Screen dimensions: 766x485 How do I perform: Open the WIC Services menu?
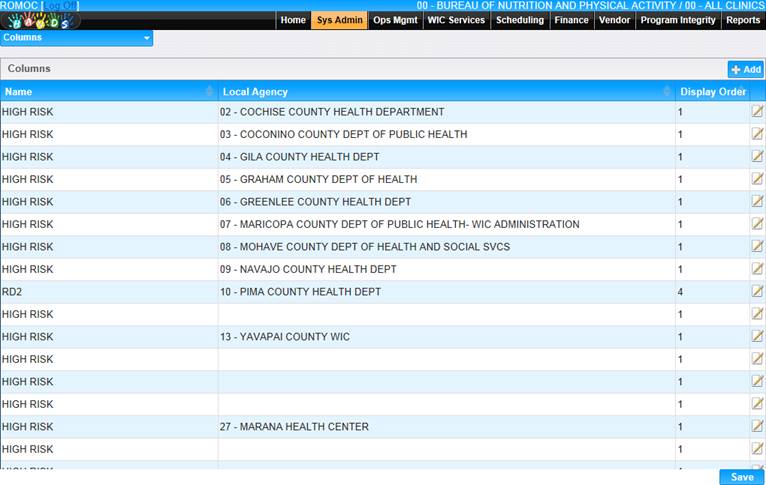pos(456,20)
